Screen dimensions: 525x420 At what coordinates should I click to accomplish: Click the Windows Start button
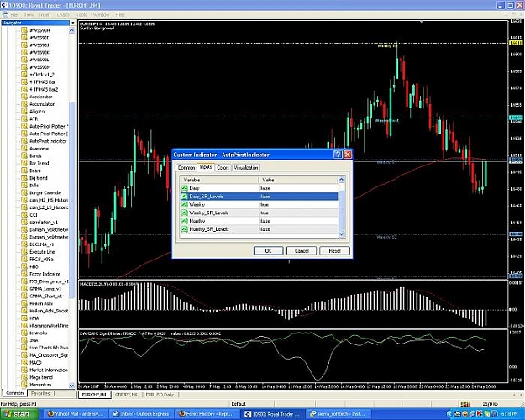point(18,414)
